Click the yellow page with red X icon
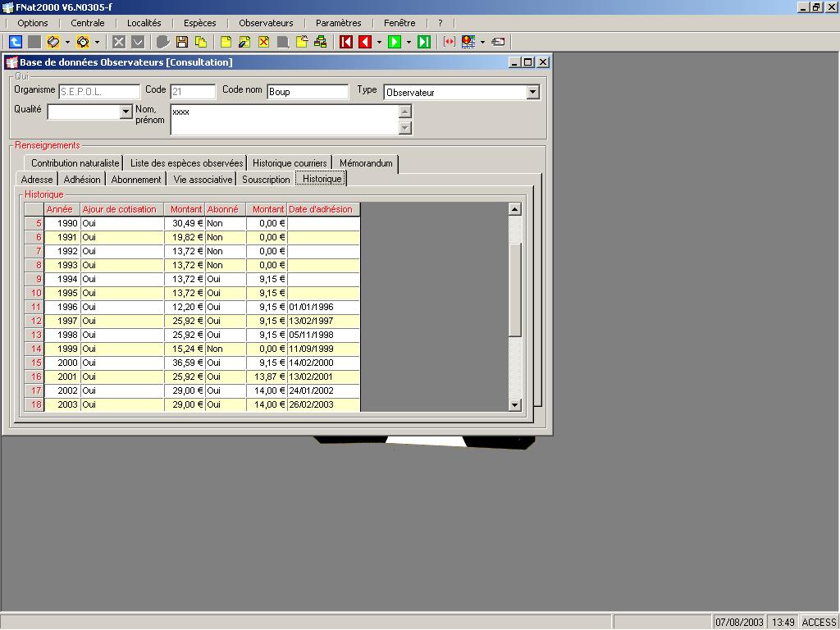The image size is (840, 630). click(263, 42)
